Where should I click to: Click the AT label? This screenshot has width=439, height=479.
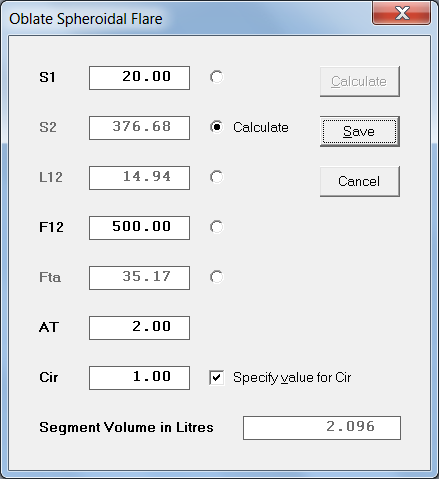(x=49, y=327)
